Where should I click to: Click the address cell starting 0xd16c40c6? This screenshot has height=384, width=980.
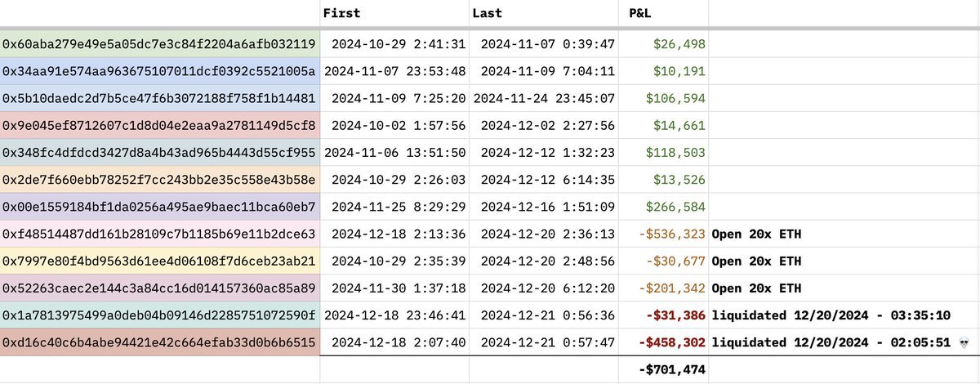[x=159, y=343]
